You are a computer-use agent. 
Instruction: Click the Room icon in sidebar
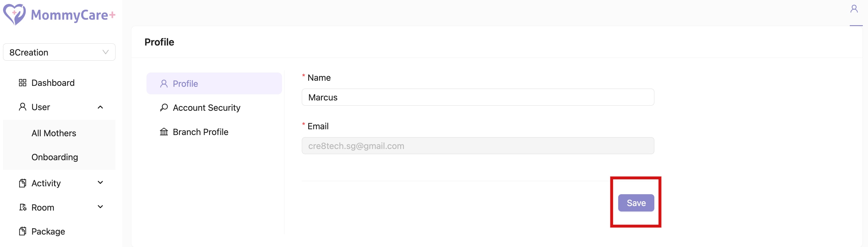(x=22, y=207)
